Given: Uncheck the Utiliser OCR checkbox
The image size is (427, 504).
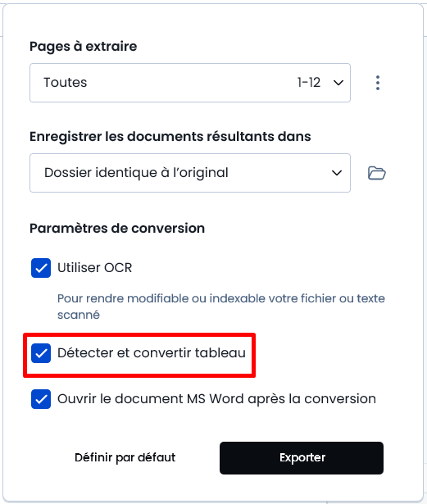Looking at the screenshot, I should tap(41, 268).
